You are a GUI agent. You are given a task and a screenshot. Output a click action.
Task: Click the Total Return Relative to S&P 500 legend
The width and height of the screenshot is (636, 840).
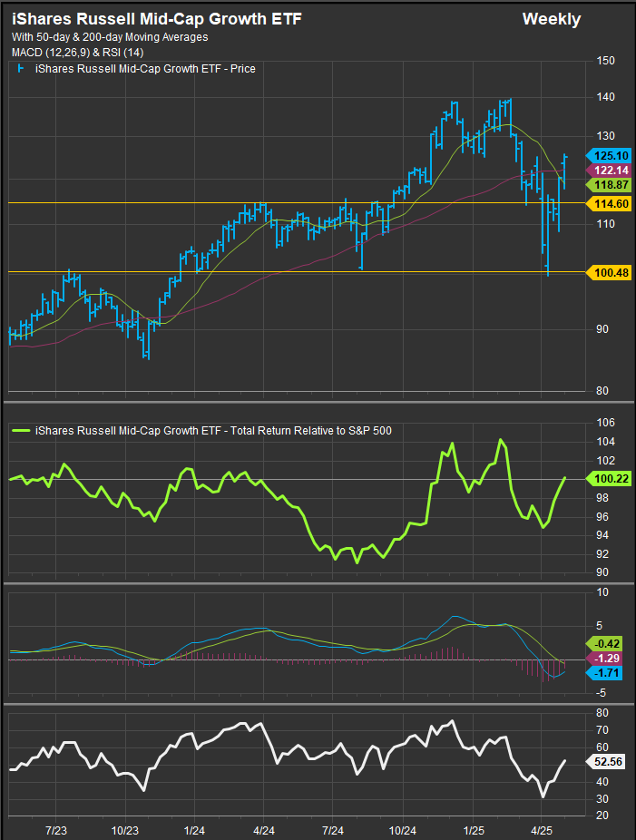point(213,431)
